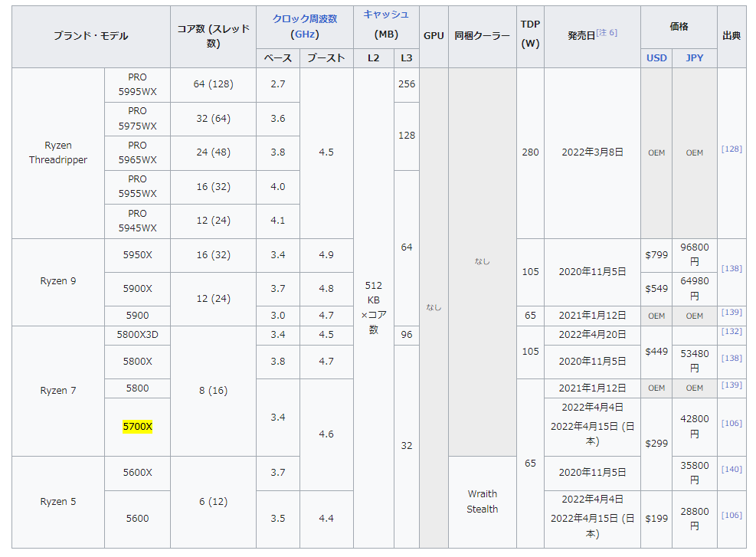Click the 280 TDP value
Screen dimensions: 756x557
coord(530,152)
